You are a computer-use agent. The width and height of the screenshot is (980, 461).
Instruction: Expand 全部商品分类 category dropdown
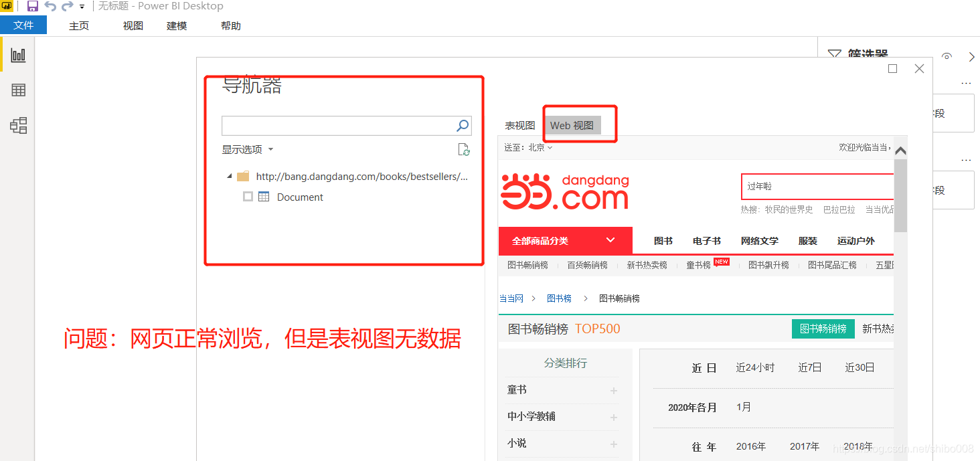(565, 240)
